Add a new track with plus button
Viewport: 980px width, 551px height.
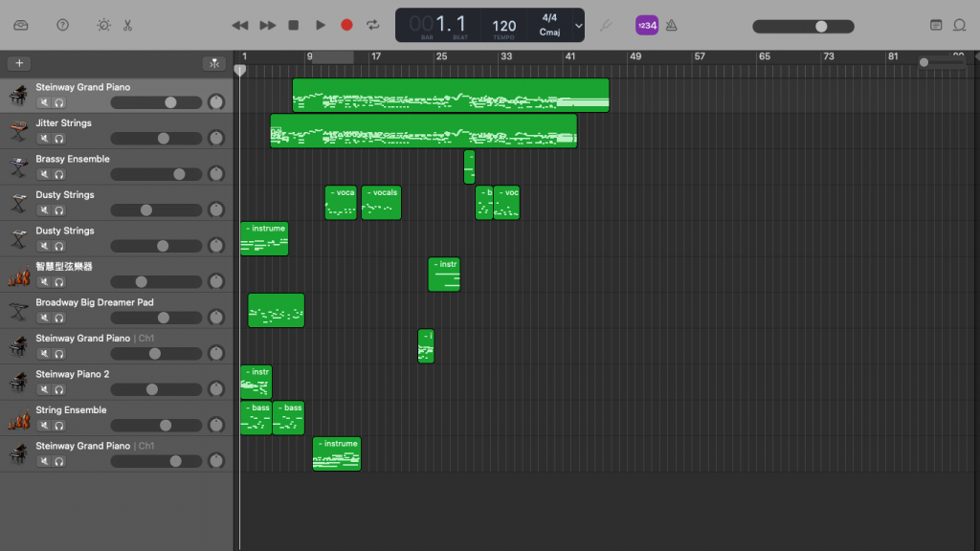(x=19, y=63)
